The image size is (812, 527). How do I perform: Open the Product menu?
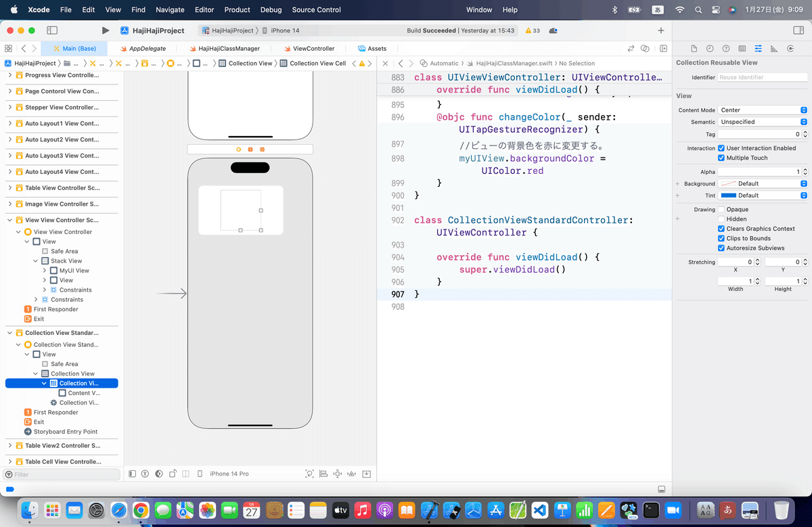click(x=237, y=9)
